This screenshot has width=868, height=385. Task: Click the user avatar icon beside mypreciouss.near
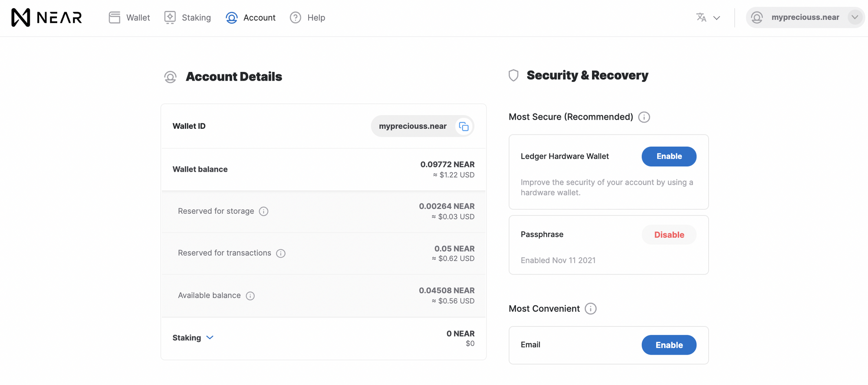757,17
